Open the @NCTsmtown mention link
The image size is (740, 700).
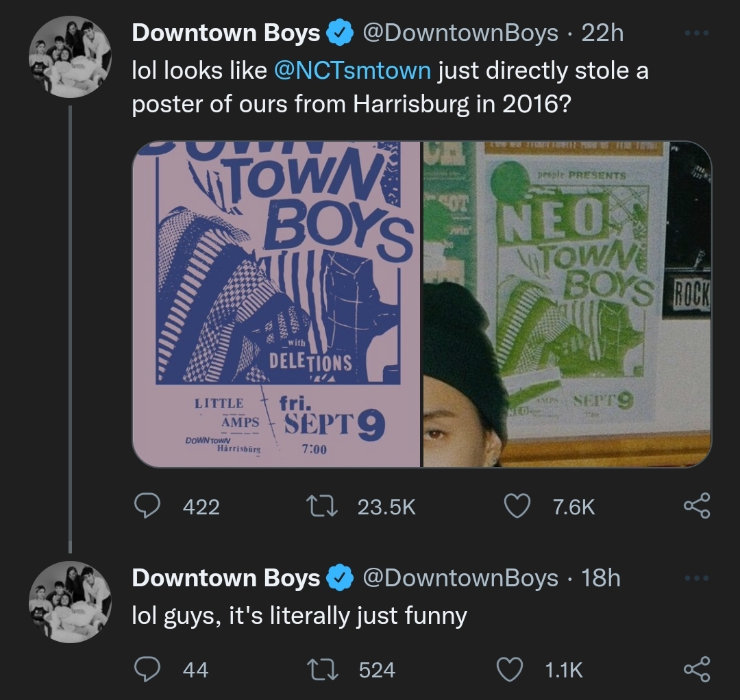click(x=352, y=71)
